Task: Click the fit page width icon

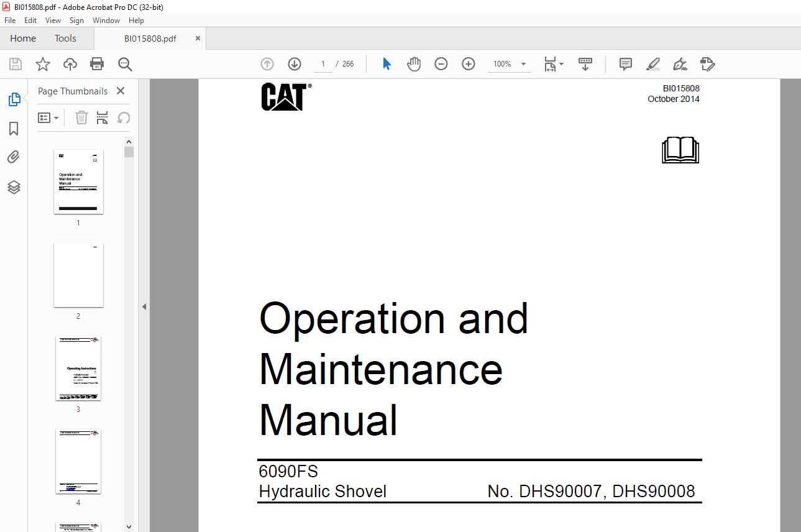Action: [550, 64]
